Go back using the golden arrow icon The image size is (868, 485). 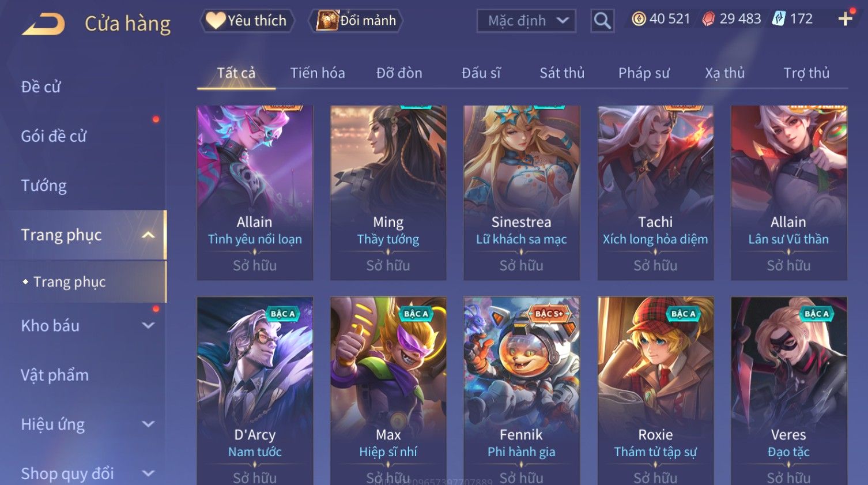click(x=43, y=24)
